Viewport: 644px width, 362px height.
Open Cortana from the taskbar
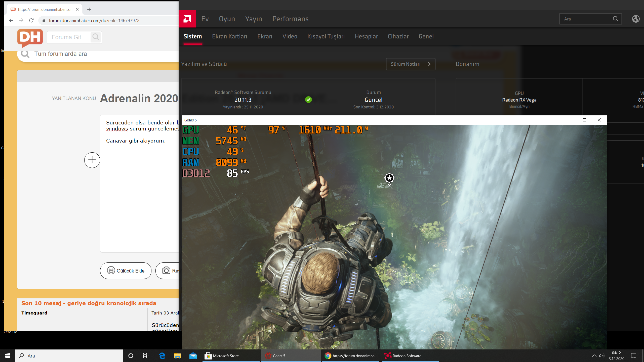tap(131, 356)
